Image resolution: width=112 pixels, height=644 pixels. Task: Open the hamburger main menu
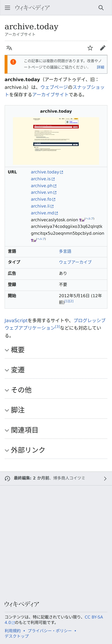click(8, 8)
